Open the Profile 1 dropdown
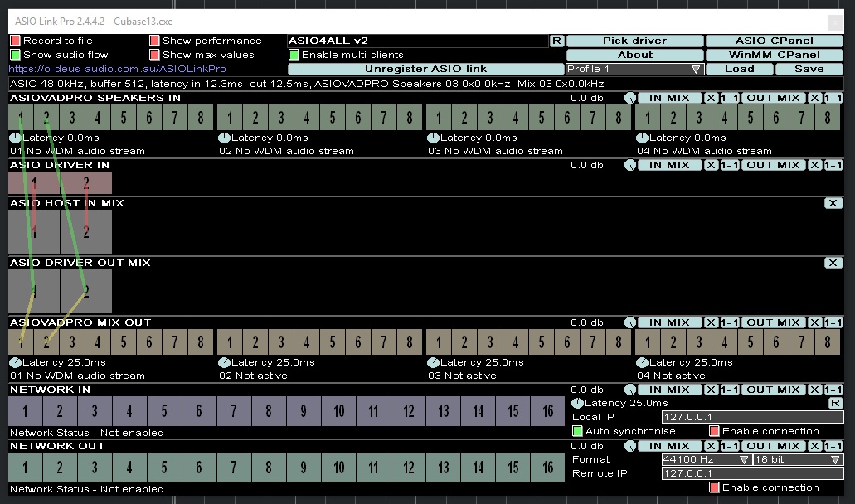855x504 pixels. (634, 69)
